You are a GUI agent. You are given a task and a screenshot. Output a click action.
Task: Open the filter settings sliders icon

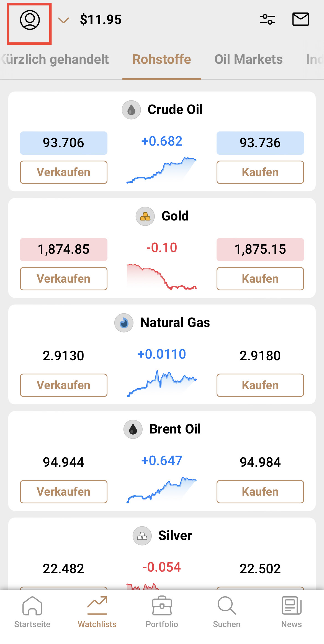tap(267, 19)
